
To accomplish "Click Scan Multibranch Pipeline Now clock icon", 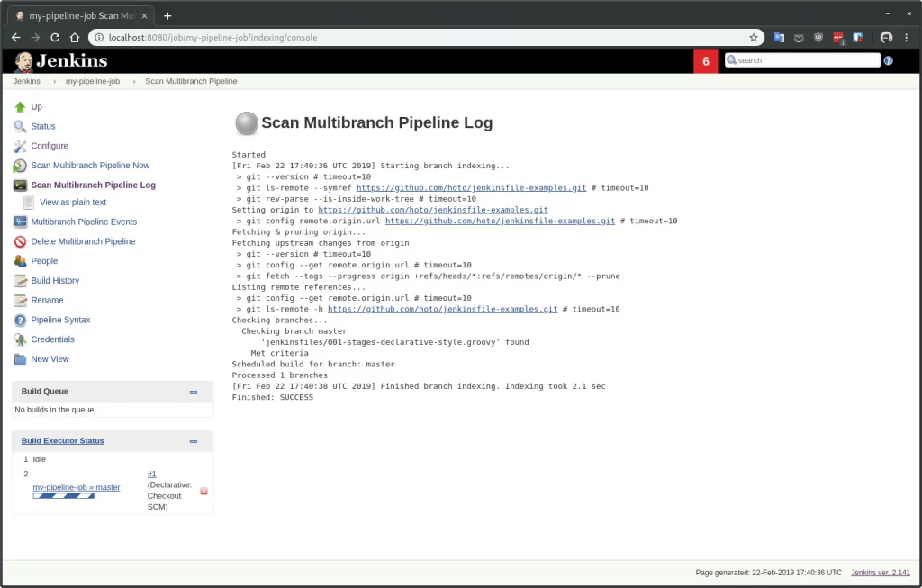I will click(x=20, y=166).
